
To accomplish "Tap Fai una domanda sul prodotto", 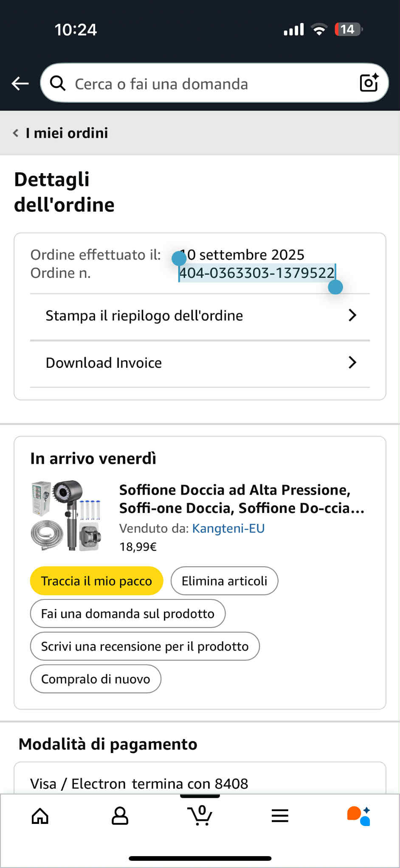I will click(x=127, y=613).
